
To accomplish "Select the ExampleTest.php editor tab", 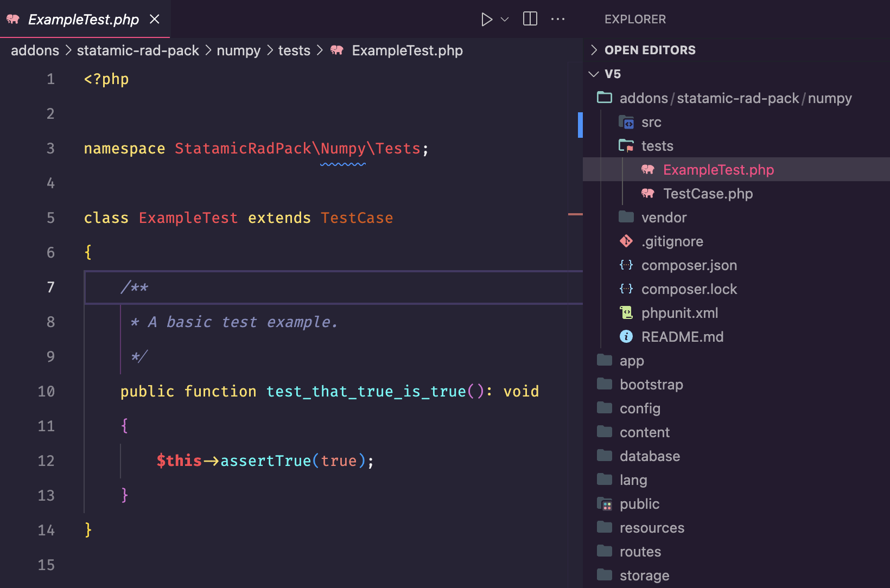I will click(x=85, y=19).
